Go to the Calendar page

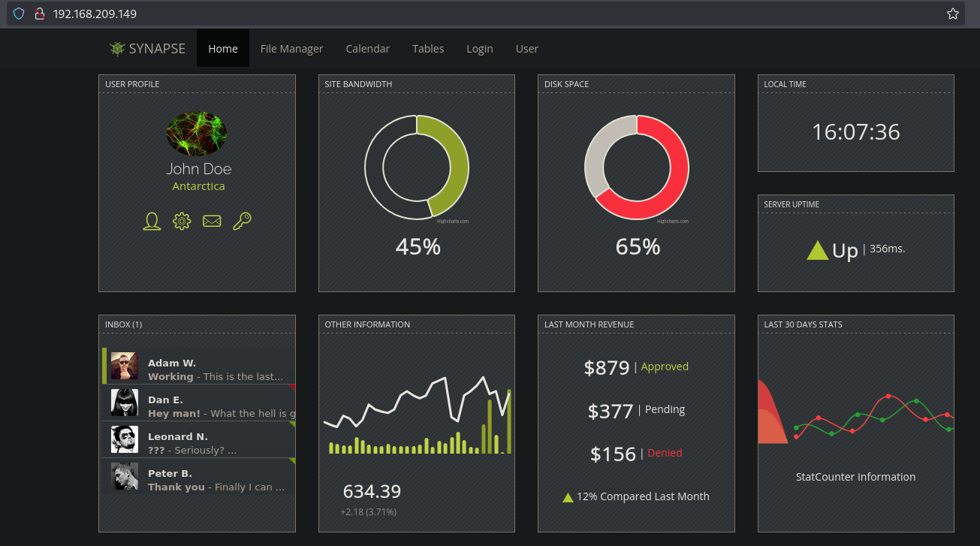pos(367,49)
